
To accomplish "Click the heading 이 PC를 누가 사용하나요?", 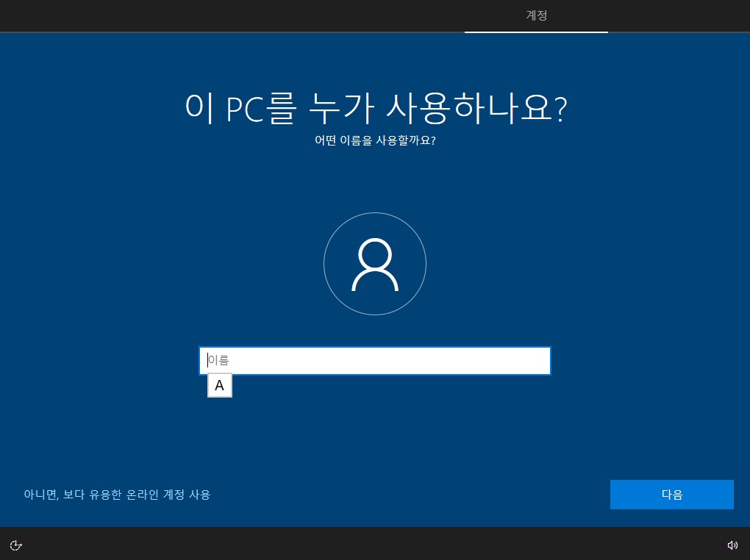I will [376, 108].
